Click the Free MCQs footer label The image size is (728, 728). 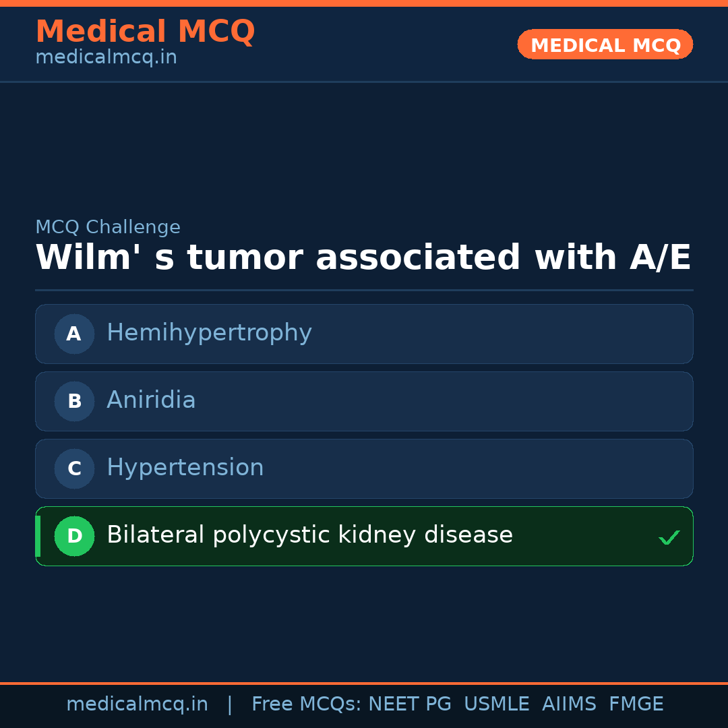click(x=306, y=704)
